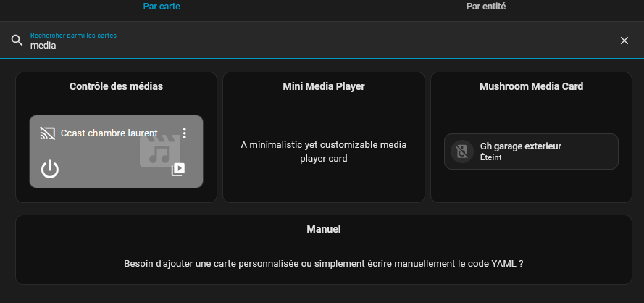
Task: Pick the Manuel card option
Action: pyautogui.click(x=323, y=229)
